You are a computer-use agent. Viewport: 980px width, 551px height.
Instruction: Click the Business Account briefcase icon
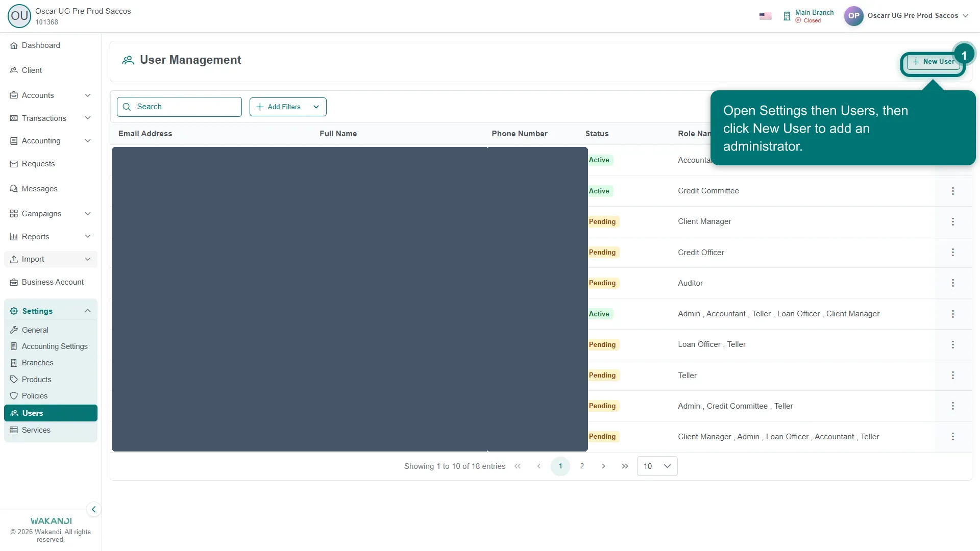14,282
